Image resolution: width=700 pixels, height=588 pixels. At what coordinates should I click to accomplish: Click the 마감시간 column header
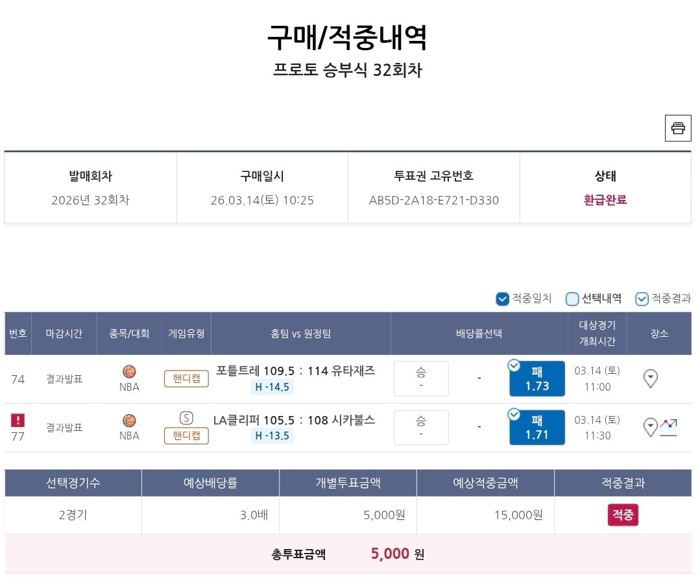pyautogui.click(x=64, y=334)
